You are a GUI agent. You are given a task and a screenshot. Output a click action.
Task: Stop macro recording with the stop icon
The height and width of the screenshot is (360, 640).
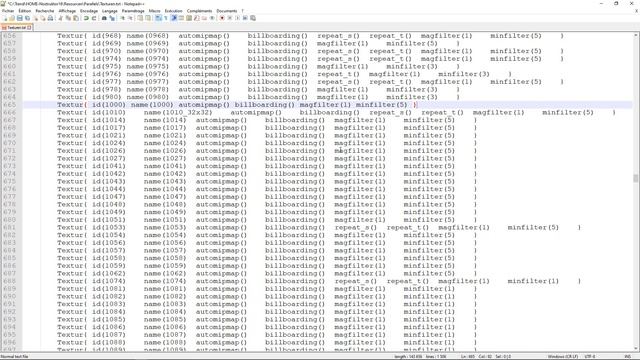230,18
